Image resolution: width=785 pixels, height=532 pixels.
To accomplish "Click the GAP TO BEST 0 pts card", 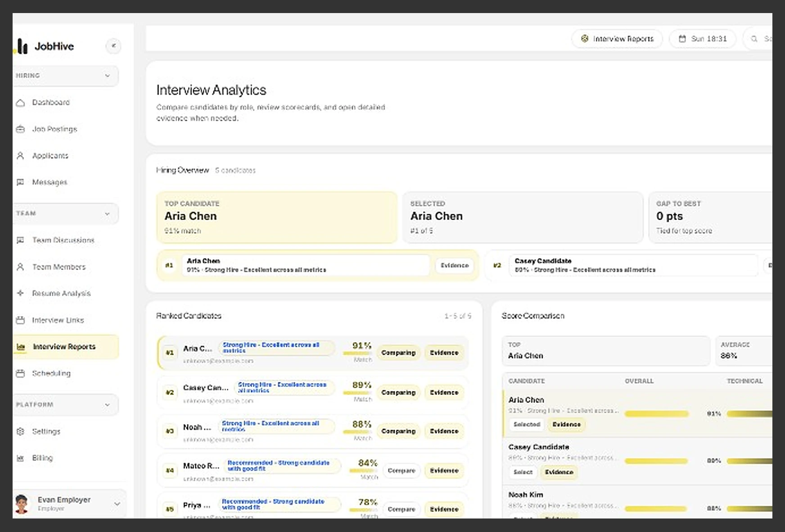I will tap(710, 217).
